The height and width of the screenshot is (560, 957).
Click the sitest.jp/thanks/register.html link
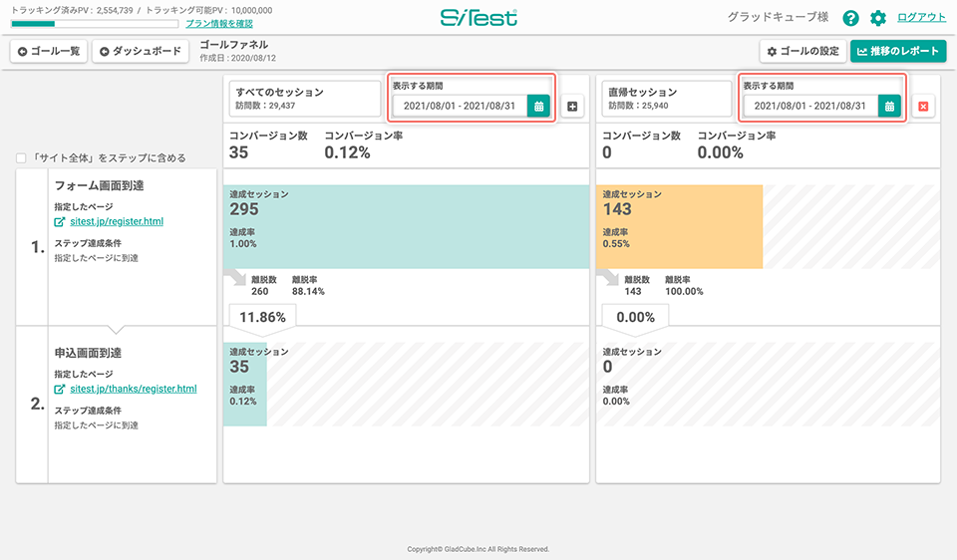coord(133,389)
